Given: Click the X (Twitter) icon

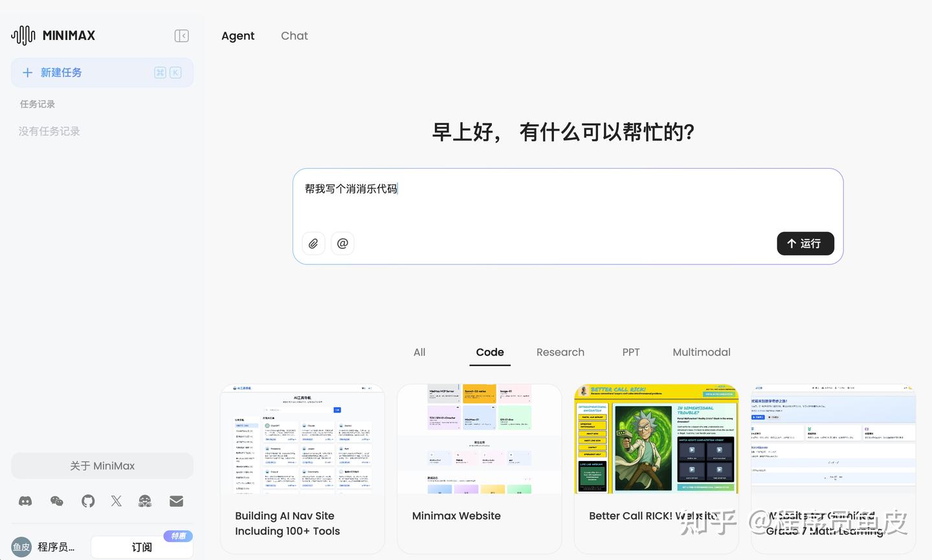Looking at the screenshot, I should pyautogui.click(x=116, y=501).
